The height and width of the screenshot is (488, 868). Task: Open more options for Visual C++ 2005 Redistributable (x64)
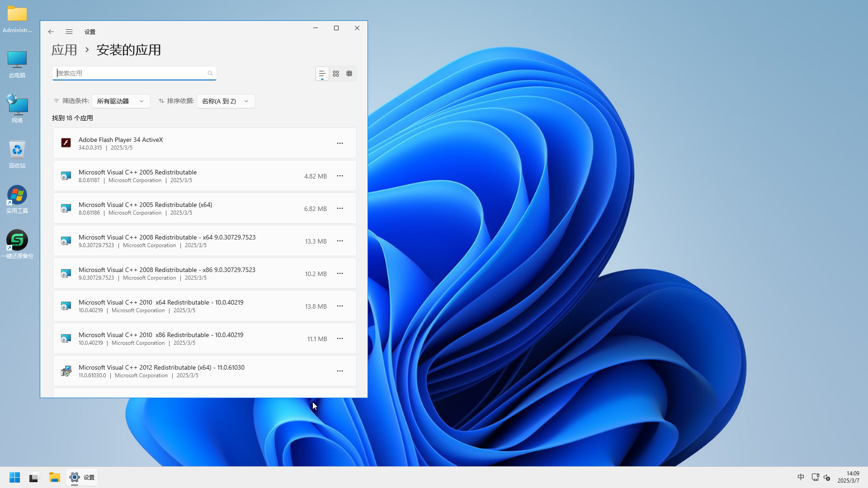340,208
